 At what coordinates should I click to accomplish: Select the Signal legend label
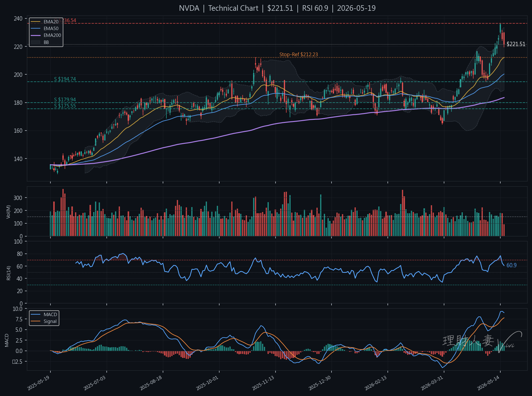(x=50, y=321)
